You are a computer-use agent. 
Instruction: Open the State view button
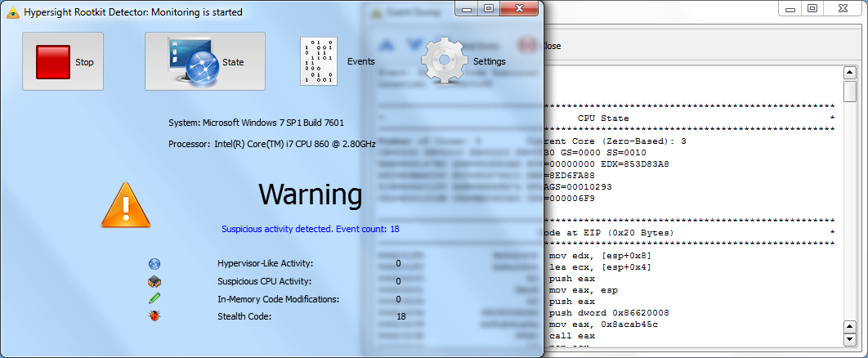tap(205, 61)
